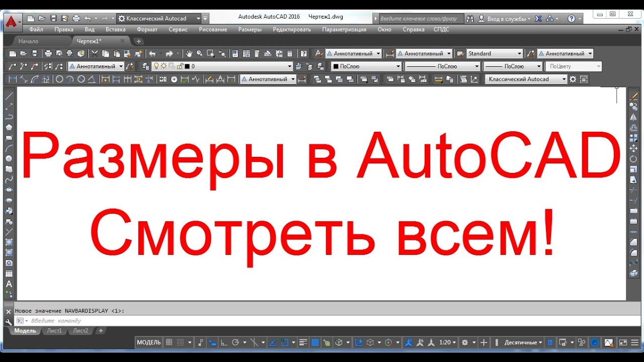
Task: Toggle lineweight display in status bar
Action: click(303, 343)
